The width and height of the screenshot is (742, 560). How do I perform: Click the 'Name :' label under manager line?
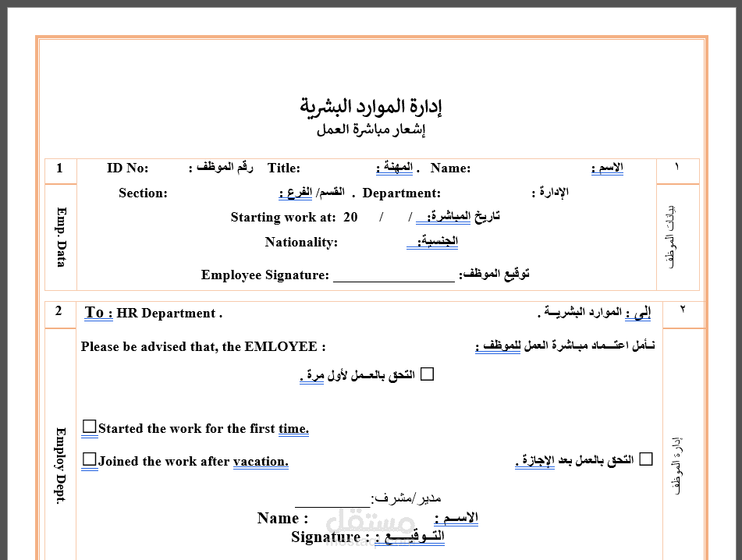click(282, 518)
